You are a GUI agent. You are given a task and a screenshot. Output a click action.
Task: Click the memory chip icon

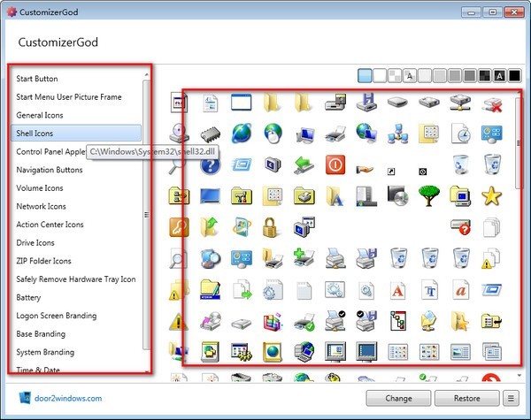coord(210,133)
